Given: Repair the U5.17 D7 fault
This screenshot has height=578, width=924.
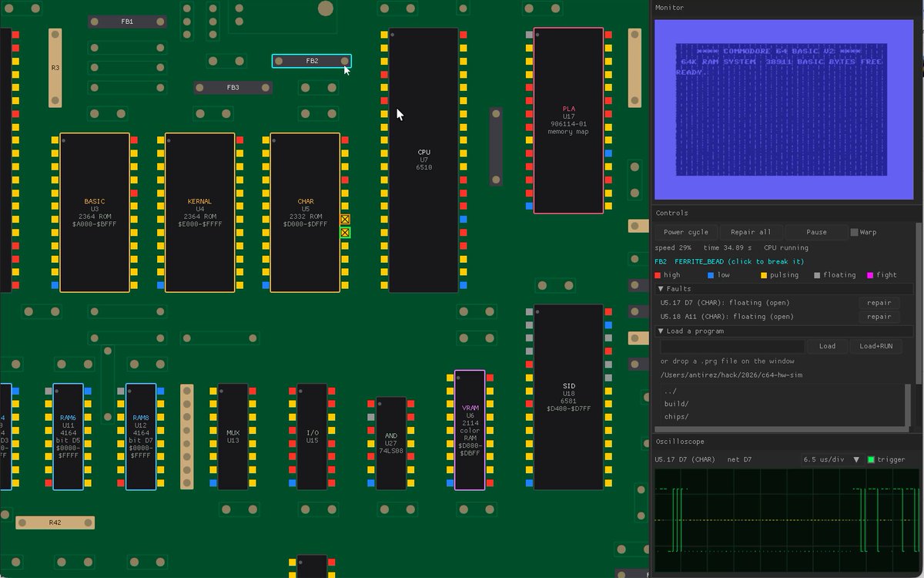Looking at the screenshot, I should click(x=879, y=303).
